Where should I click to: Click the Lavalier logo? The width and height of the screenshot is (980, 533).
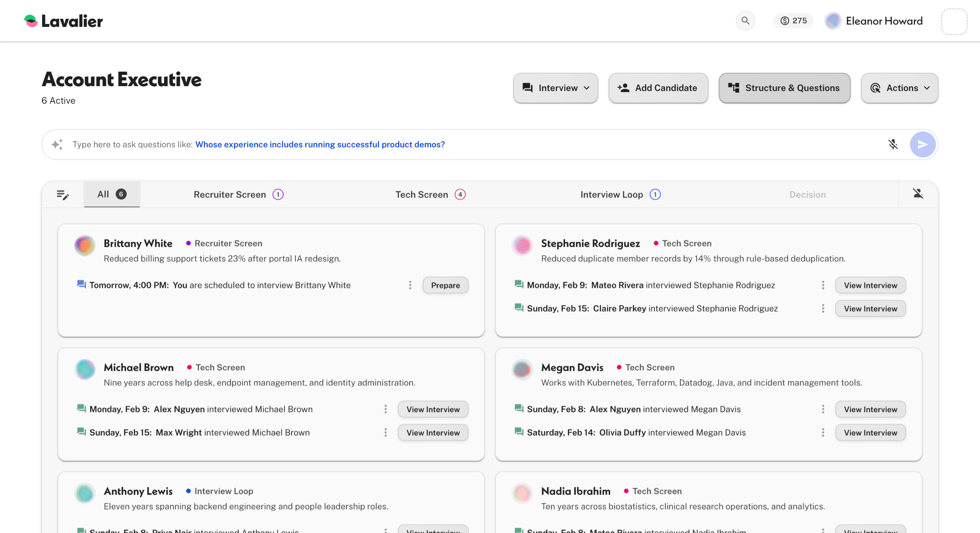pyautogui.click(x=64, y=21)
